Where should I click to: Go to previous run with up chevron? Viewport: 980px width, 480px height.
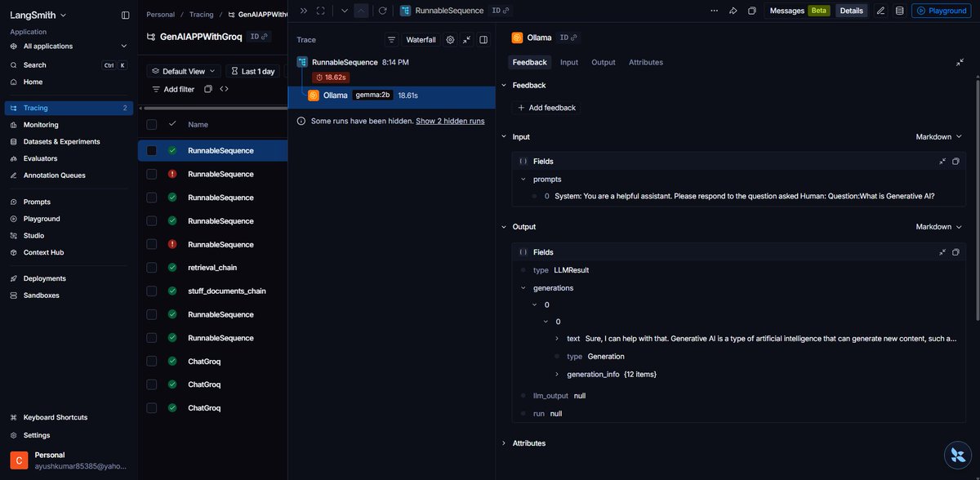[x=361, y=11]
